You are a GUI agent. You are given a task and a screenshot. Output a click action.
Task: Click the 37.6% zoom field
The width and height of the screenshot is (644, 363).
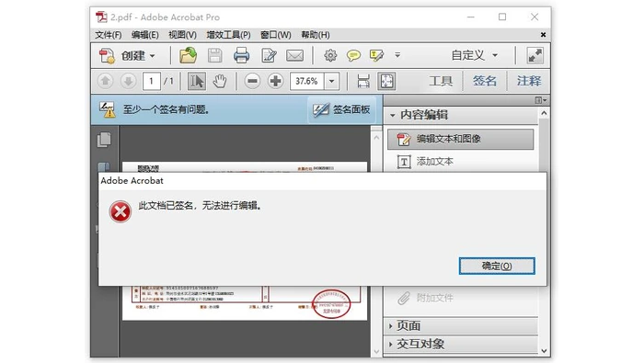point(306,81)
